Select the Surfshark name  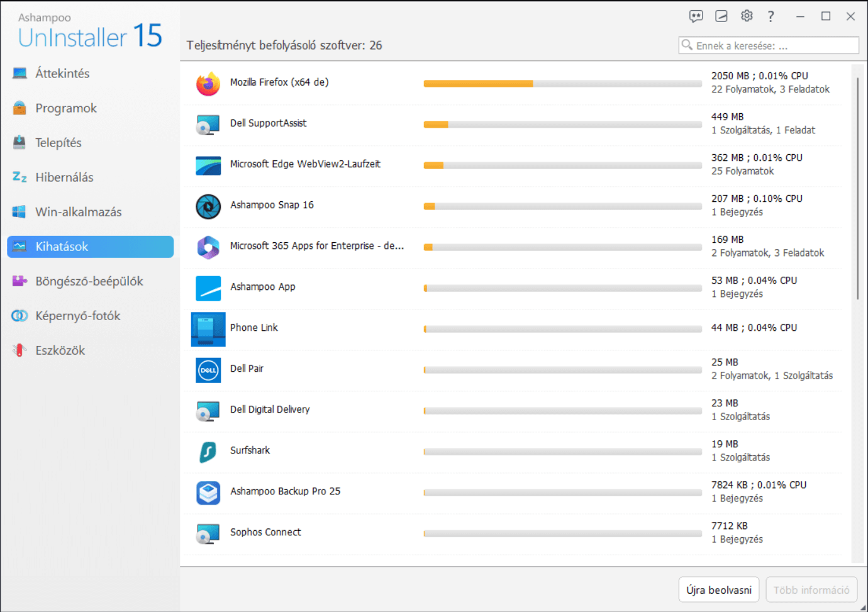pyautogui.click(x=250, y=450)
